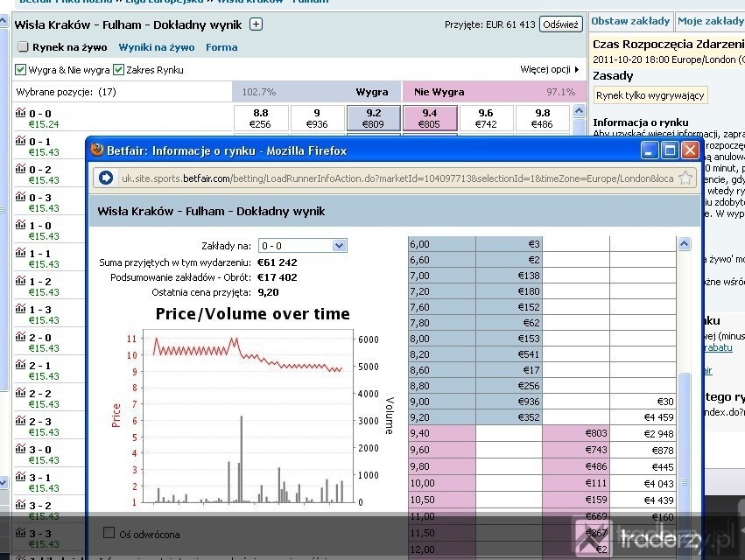The height and width of the screenshot is (560, 745).
Task: Select the 9,20 price row in the ladder
Action: 542,417
